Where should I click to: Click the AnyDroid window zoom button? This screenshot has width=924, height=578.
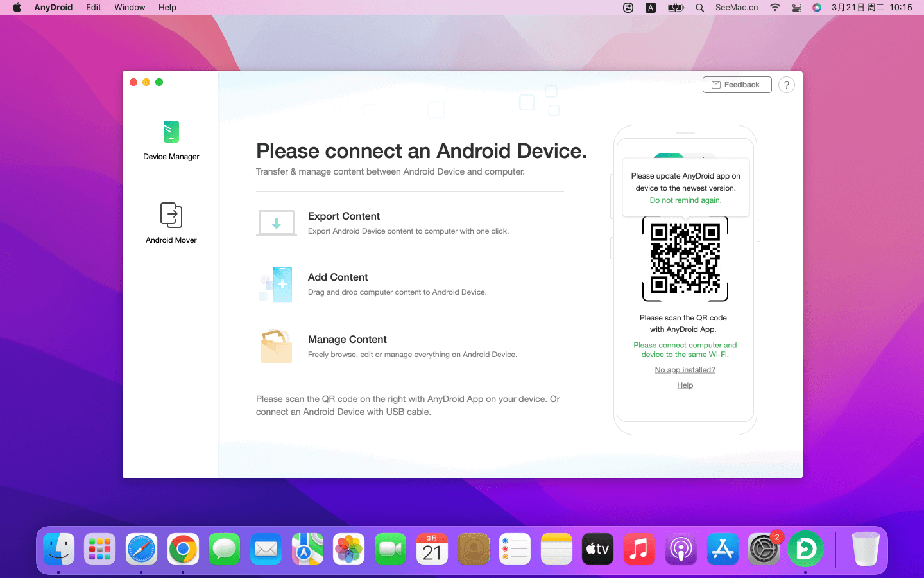[x=159, y=82]
